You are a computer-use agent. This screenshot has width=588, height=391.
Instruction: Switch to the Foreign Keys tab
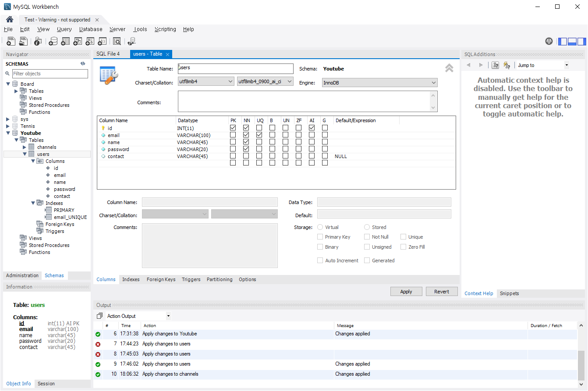pos(161,279)
